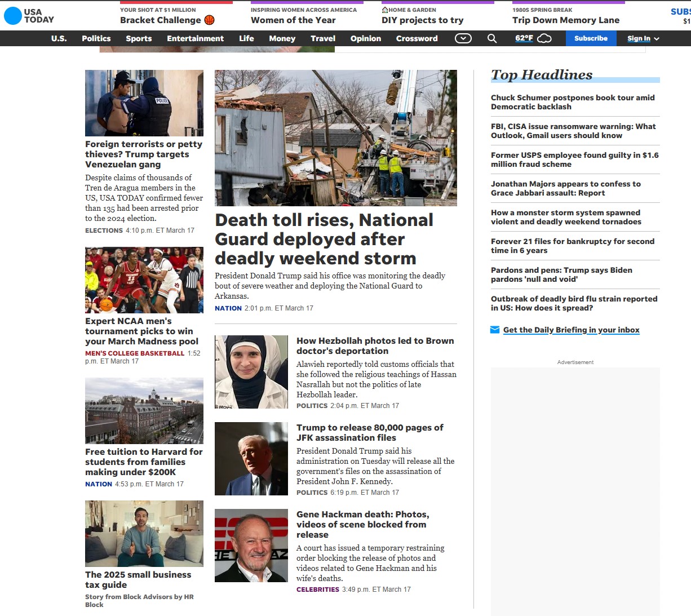691x616 pixels.
Task: Click the doctor in hijab thumbnail
Action: (251, 372)
